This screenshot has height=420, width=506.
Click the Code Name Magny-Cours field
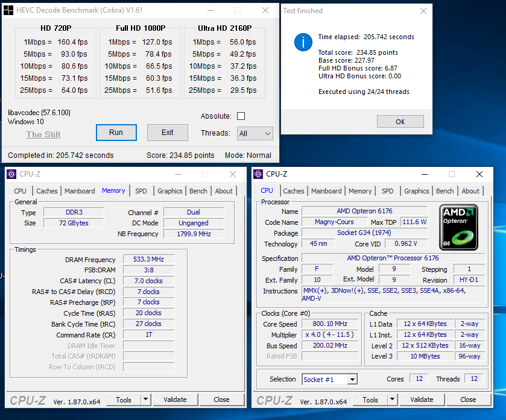(x=334, y=222)
